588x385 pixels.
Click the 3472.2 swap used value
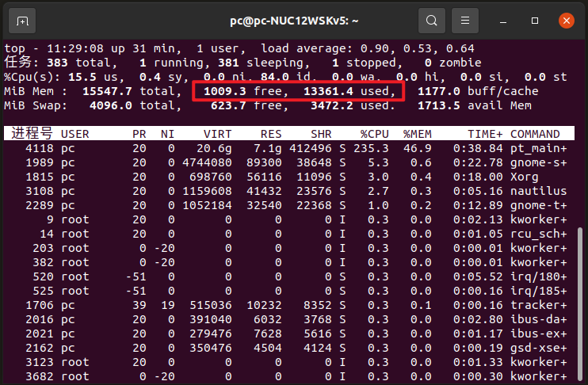[332, 105]
